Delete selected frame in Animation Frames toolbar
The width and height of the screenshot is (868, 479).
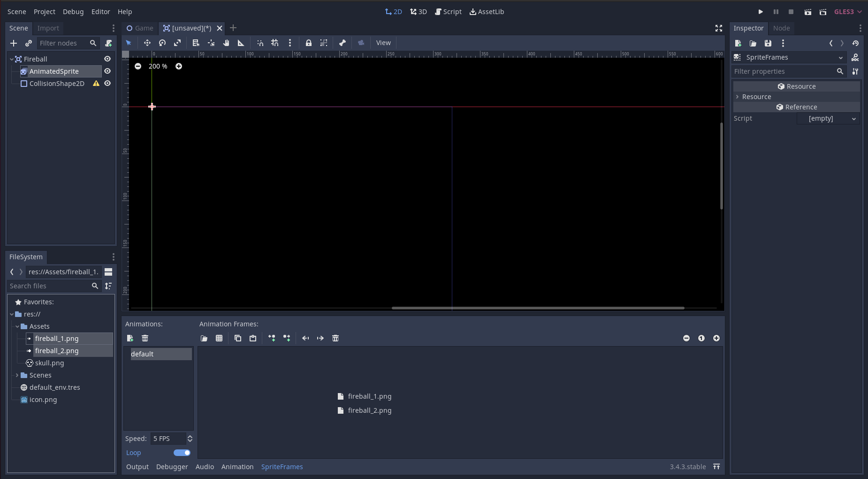[335, 338]
